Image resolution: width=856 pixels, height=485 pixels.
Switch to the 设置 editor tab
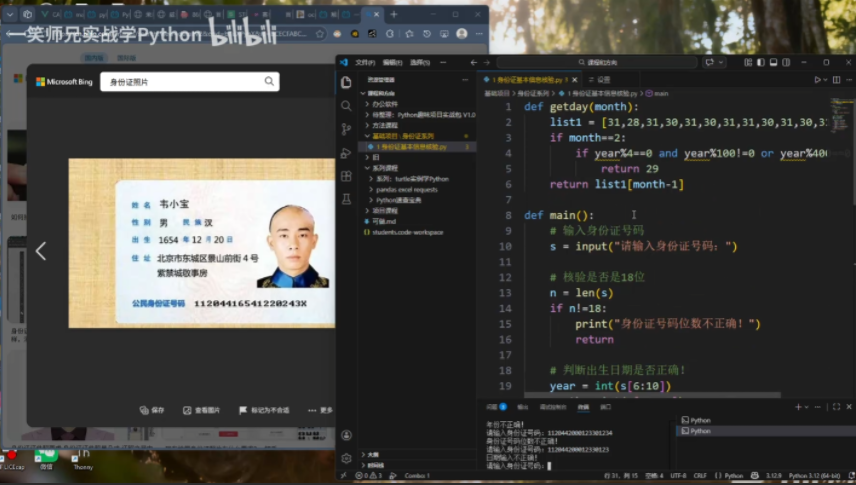click(x=602, y=79)
